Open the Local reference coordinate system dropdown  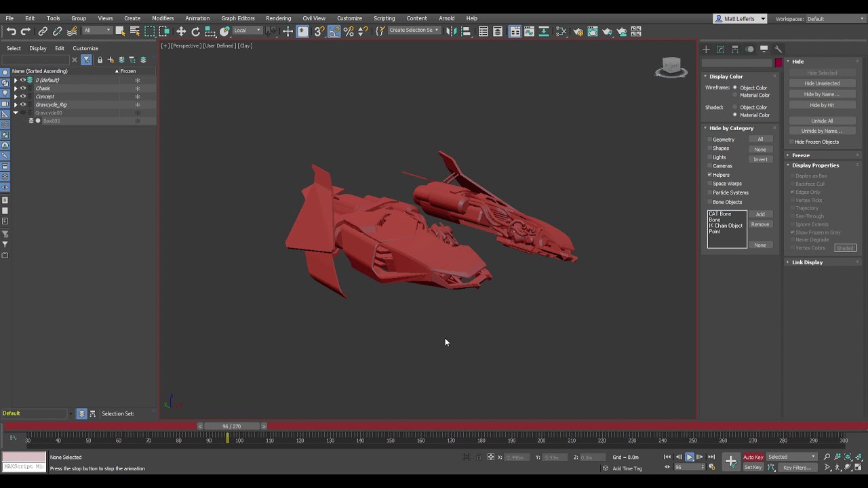click(247, 30)
